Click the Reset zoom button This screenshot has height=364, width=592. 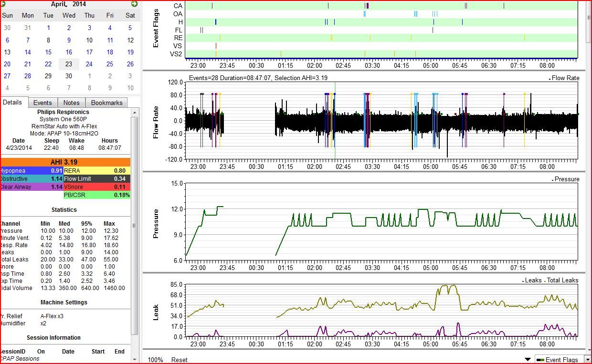click(x=180, y=360)
